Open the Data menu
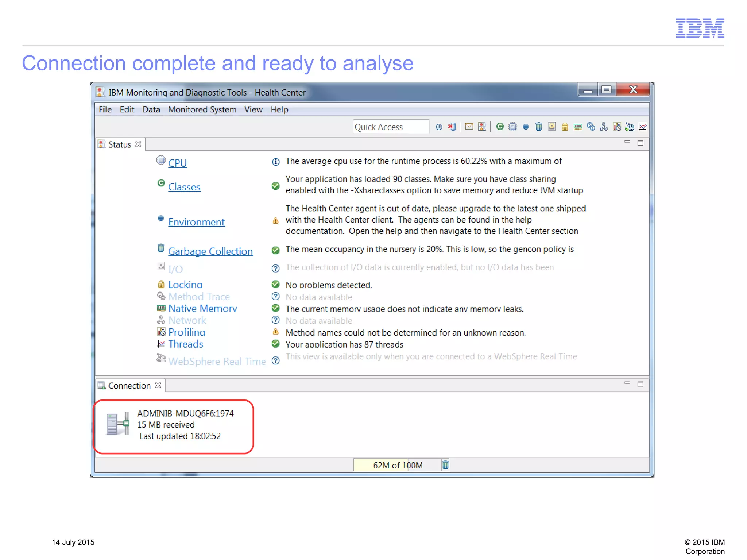This screenshot has height=560, width=747. pos(151,109)
